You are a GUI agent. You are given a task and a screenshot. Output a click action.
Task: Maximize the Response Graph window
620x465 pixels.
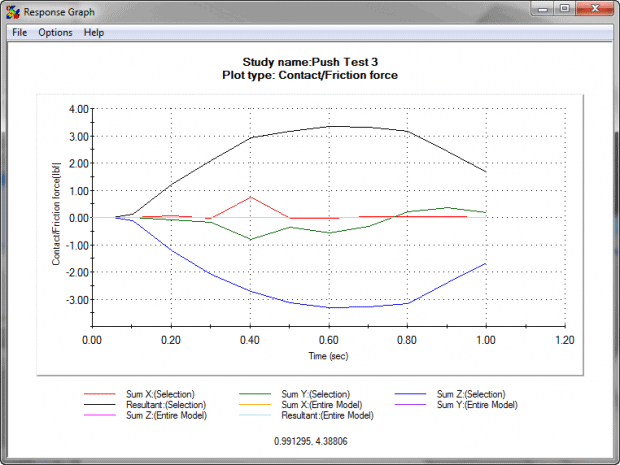564,9
